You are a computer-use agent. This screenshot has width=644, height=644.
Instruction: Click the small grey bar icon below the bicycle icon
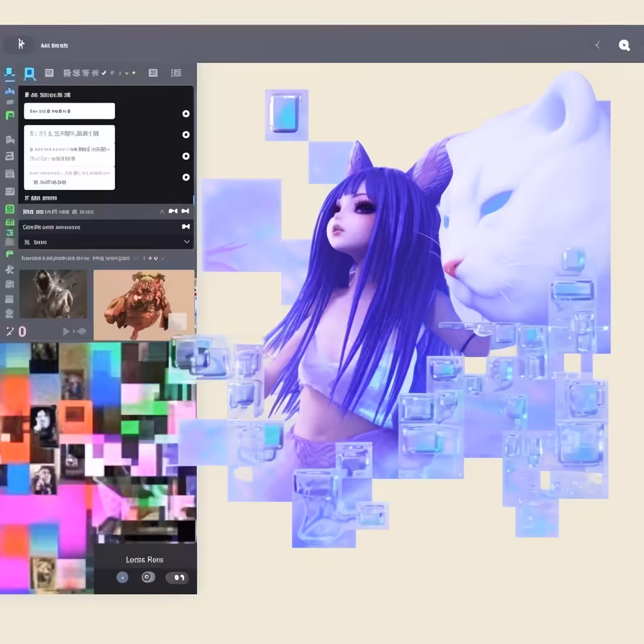10,102
